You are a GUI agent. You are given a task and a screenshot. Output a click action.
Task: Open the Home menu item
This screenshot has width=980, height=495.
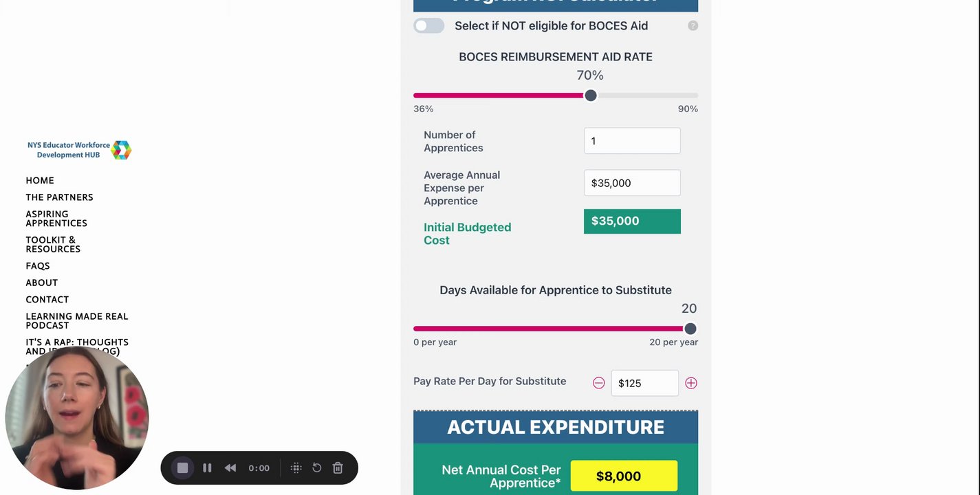tap(40, 180)
